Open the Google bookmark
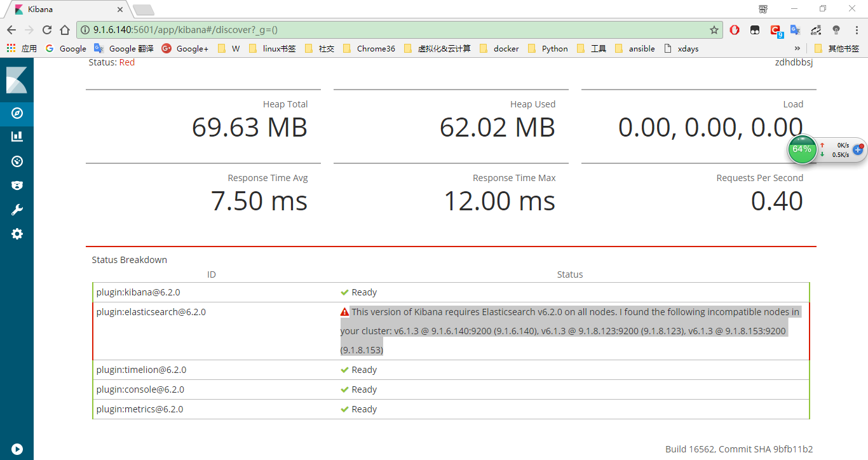Image resolution: width=868 pixels, height=460 pixels. click(x=66, y=48)
